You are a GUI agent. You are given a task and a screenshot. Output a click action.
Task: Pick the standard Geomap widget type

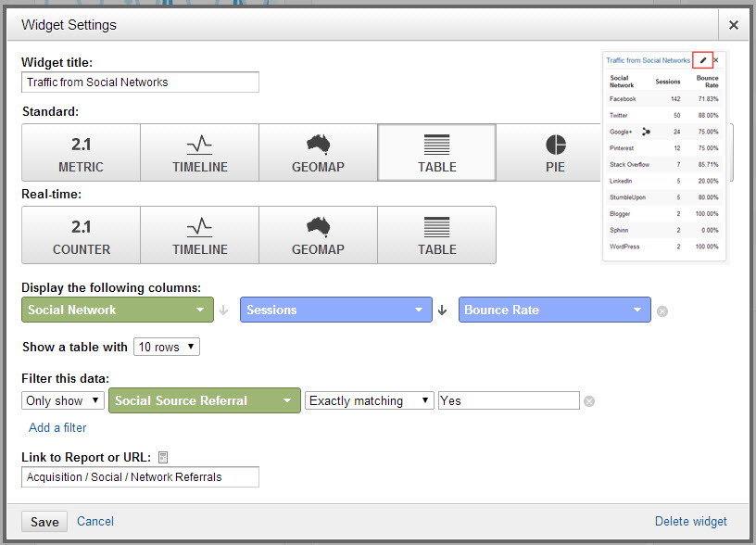click(x=318, y=152)
